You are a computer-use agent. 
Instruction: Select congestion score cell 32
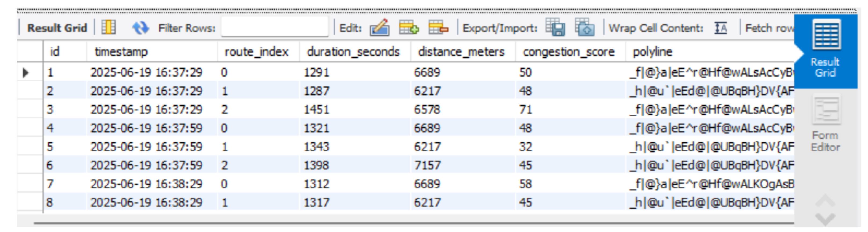click(571, 147)
